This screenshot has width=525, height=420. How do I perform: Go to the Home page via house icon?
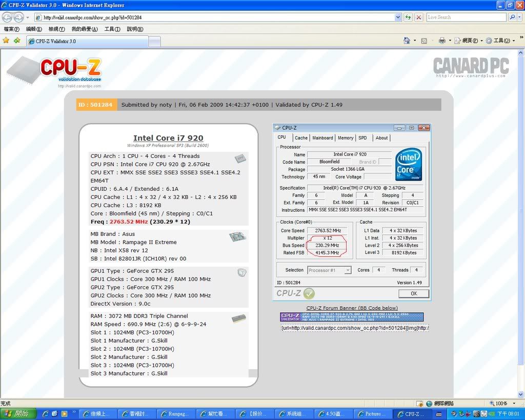click(x=407, y=41)
